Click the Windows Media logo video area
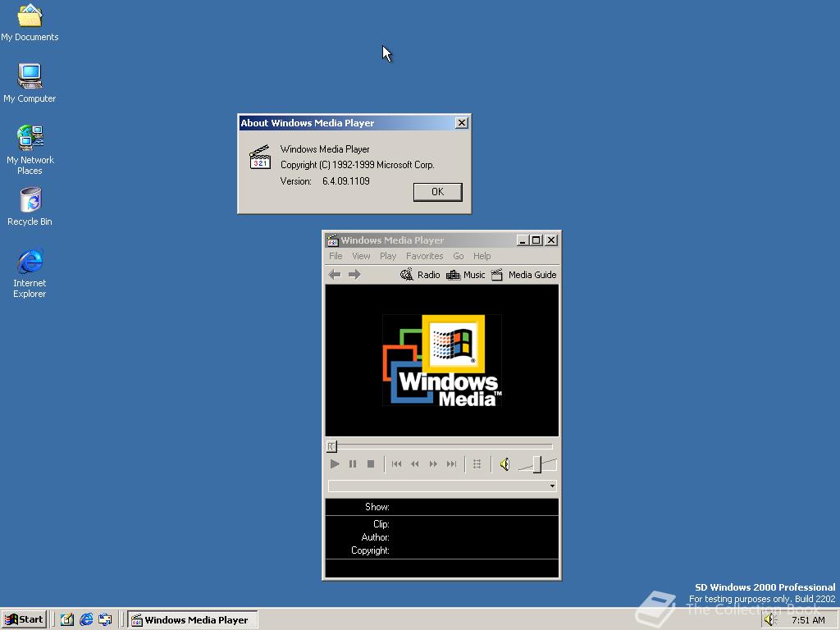 pos(442,360)
